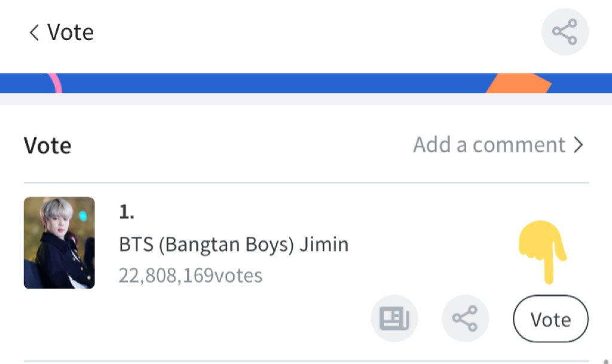This screenshot has width=612, height=364.
Task: Open the Jimin profile photo thumbnail
Action: pyautogui.click(x=59, y=243)
